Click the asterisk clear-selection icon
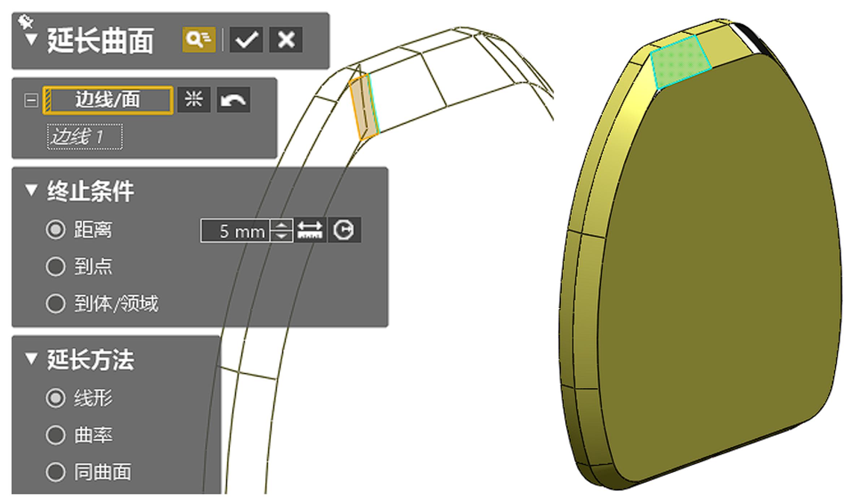This screenshot has height=504, width=853. coord(194,100)
